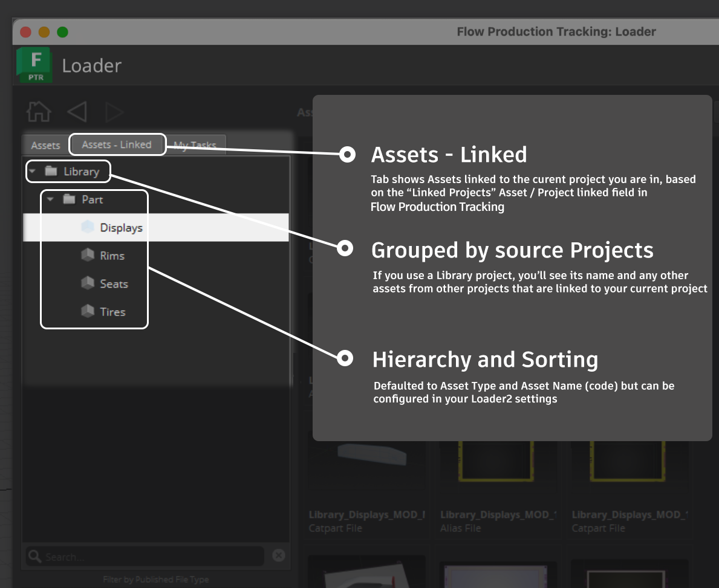Click the Filter by Published File Type label

[x=156, y=580]
